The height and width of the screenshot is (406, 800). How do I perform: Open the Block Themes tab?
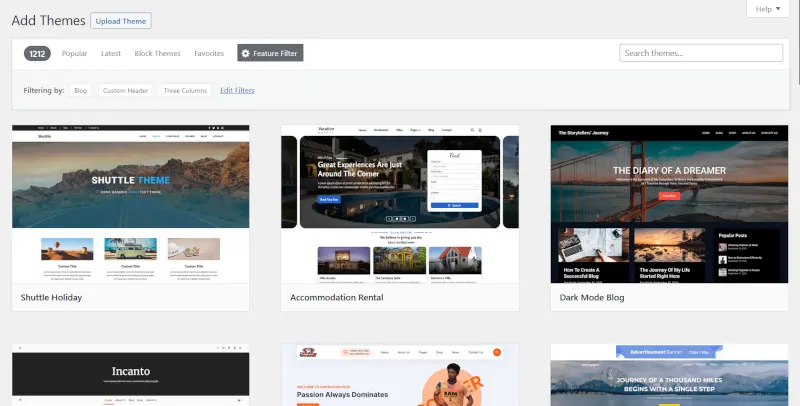pyautogui.click(x=157, y=53)
